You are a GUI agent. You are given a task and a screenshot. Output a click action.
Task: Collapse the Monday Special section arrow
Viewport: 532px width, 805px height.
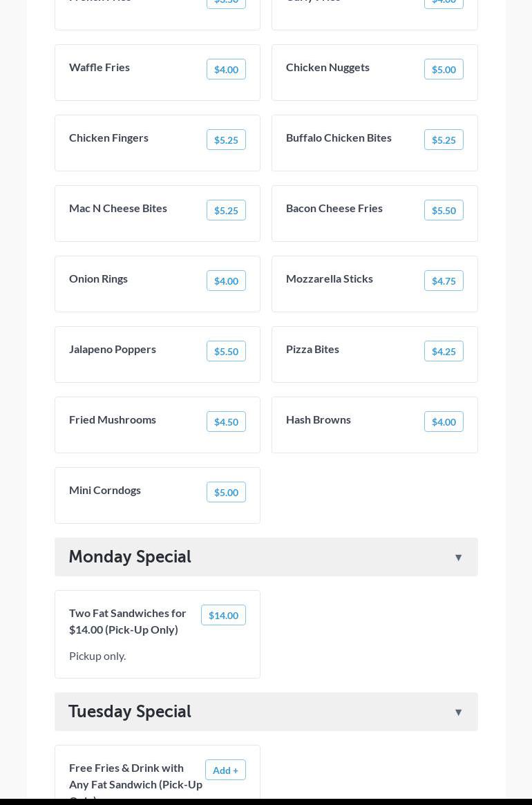[458, 558]
